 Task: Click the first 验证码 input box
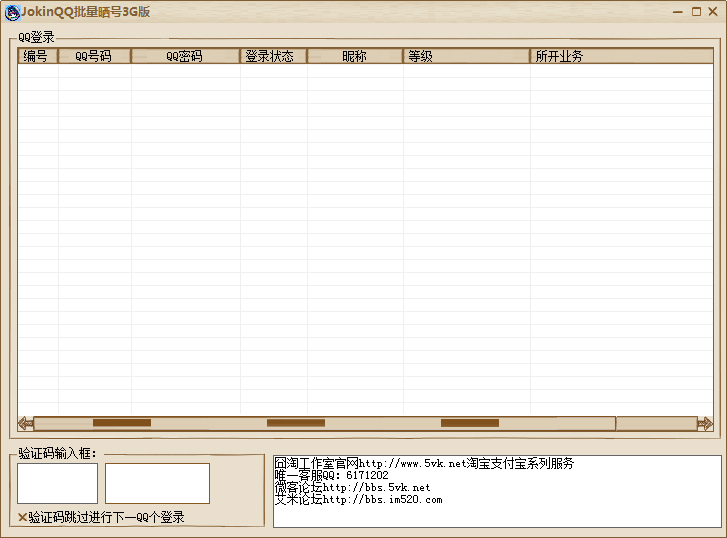pos(57,483)
